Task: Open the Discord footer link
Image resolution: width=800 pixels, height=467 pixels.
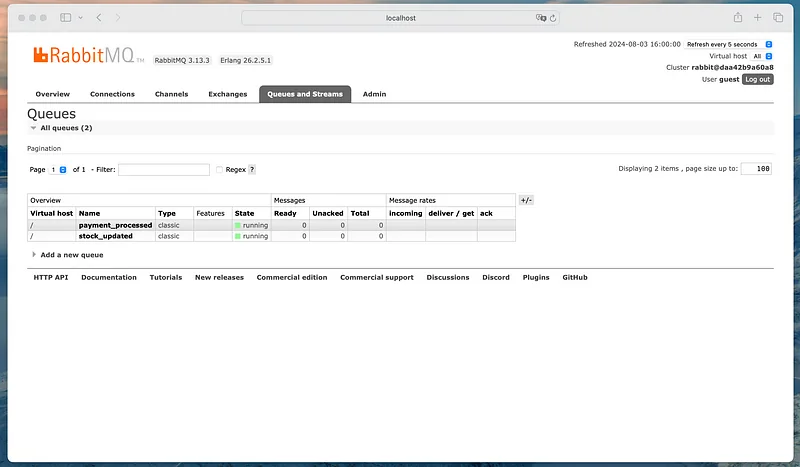Action: [496, 277]
